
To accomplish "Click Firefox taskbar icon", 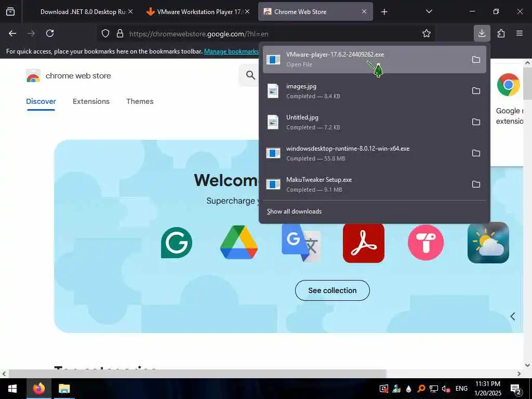I will [x=38, y=389].
